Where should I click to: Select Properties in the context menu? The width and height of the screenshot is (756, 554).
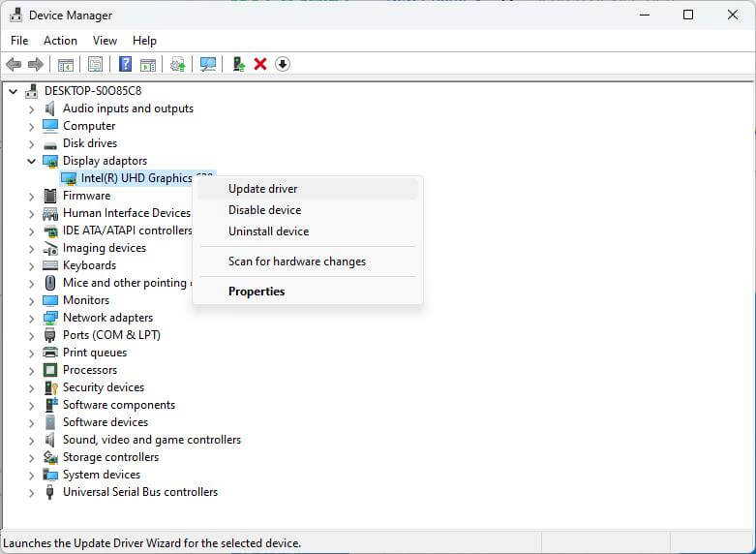point(257,292)
